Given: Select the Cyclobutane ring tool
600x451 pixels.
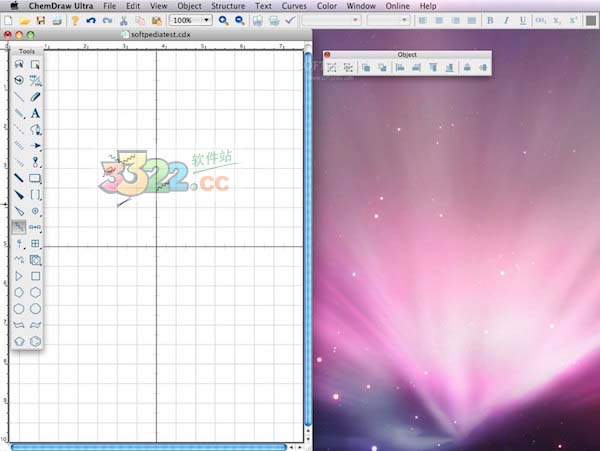Looking at the screenshot, I should 35,276.
